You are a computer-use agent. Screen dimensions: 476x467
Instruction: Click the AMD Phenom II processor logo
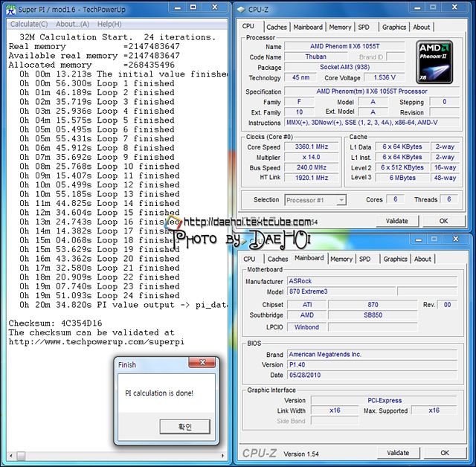(434, 62)
